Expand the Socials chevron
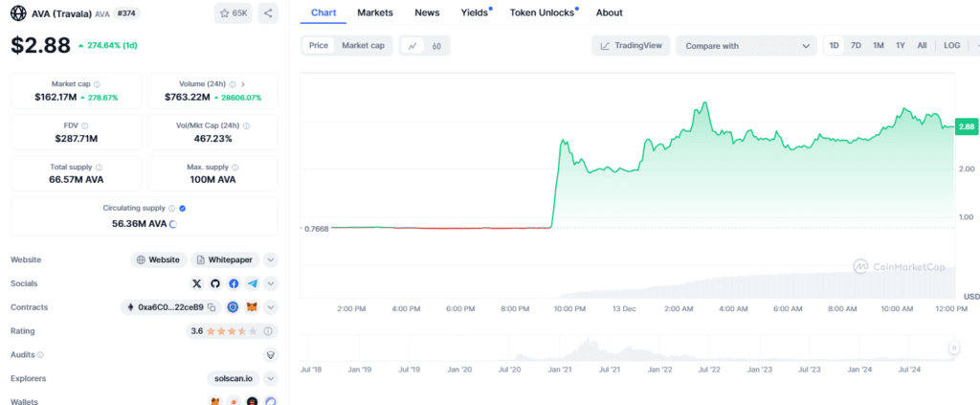The width and height of the screenshot is (980, 405). point(271,283)
